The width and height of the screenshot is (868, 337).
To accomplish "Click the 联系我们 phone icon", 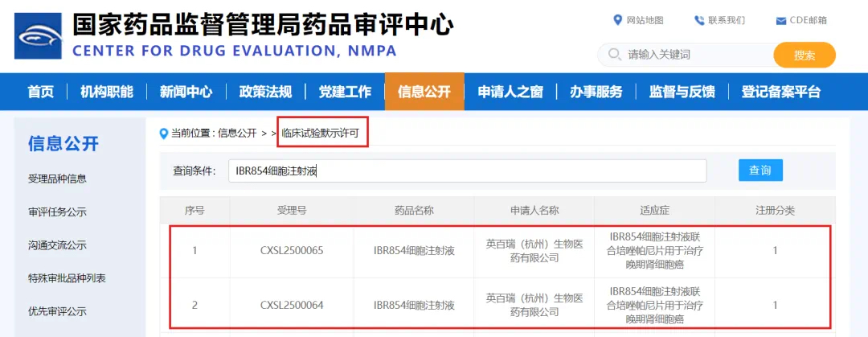I will pos(700,20).
